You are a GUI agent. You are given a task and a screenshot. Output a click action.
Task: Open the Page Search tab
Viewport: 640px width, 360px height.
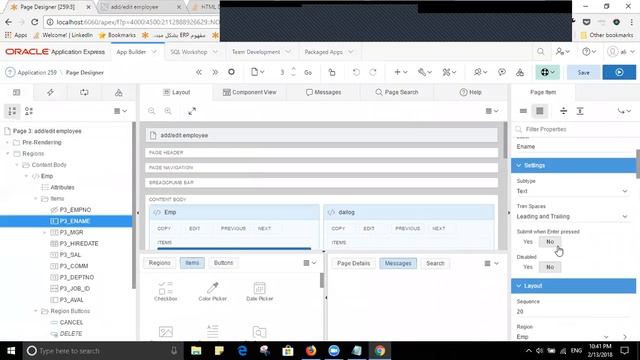click(397, 92)
